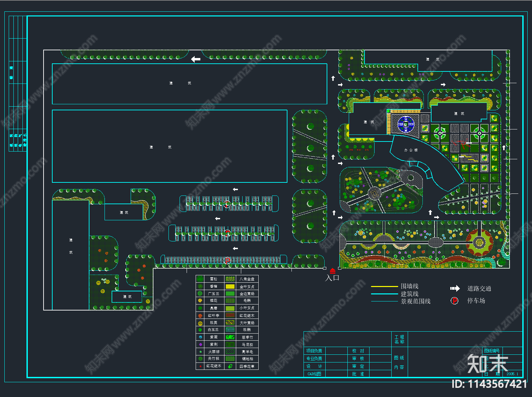
Task: Click the blue circular fountain plaza
Action: tap(406, 124)
